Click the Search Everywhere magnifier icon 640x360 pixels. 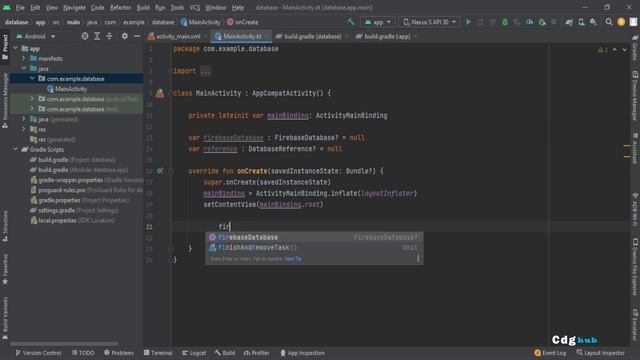(609, 22)
